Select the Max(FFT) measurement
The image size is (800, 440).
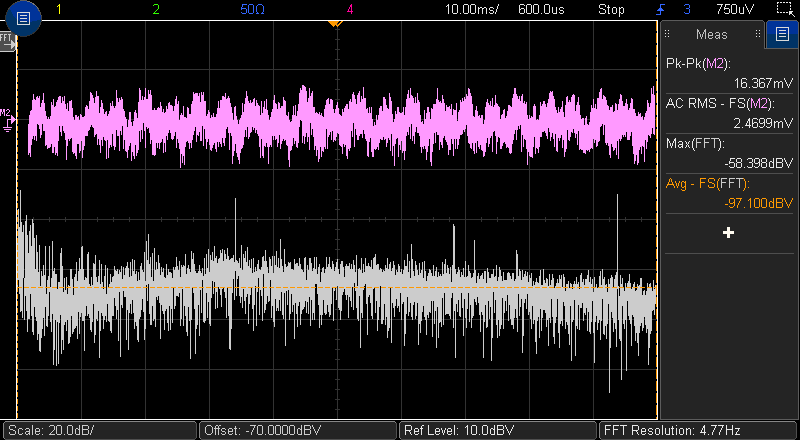695,143
